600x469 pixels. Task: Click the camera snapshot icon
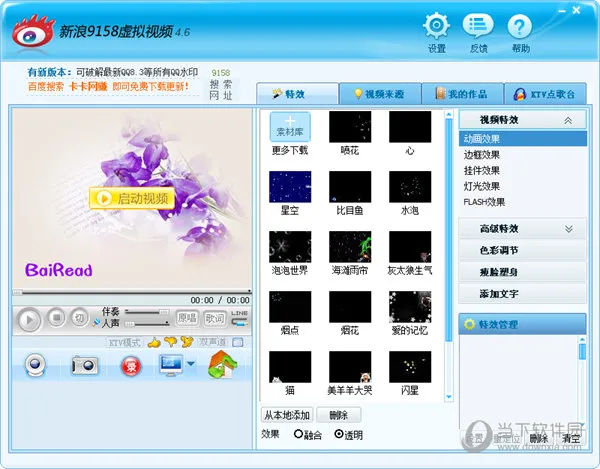(85, 365)
